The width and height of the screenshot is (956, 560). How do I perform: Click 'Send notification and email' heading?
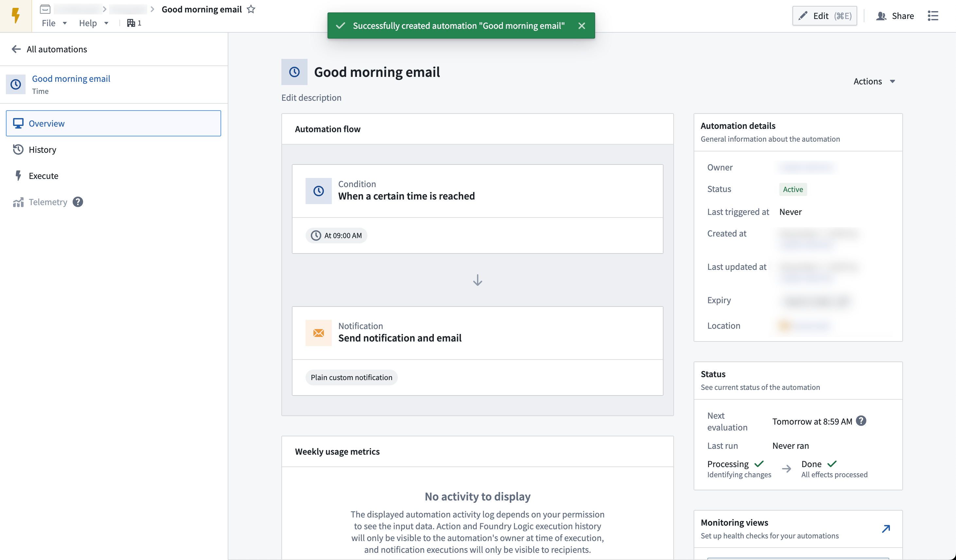(x=399, y=338)
